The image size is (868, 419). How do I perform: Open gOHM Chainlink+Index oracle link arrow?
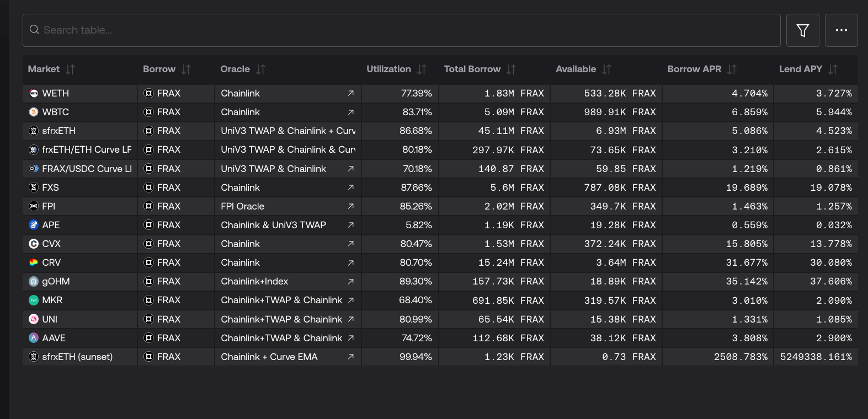[350, 282]
